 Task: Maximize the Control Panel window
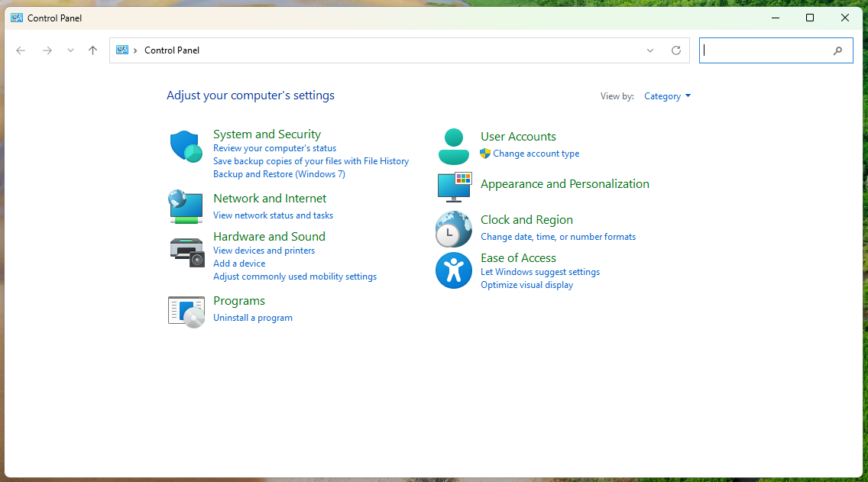pyautogui.click(x=810, y=18)
